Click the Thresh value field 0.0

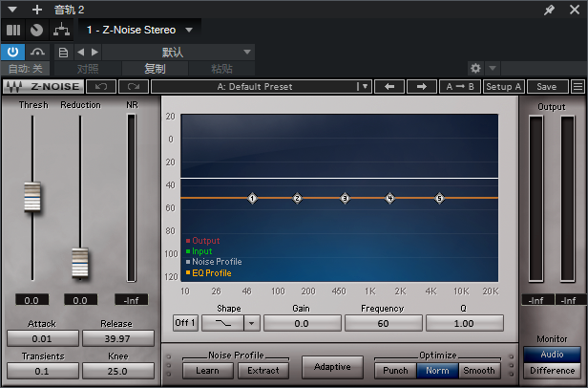pyautogui.click(x=31, y=300)
